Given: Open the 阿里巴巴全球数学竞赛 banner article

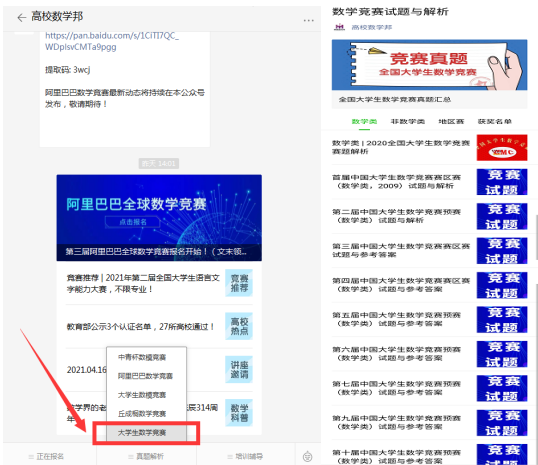Looking at the screenshot, I should click(x=159, y=218).
